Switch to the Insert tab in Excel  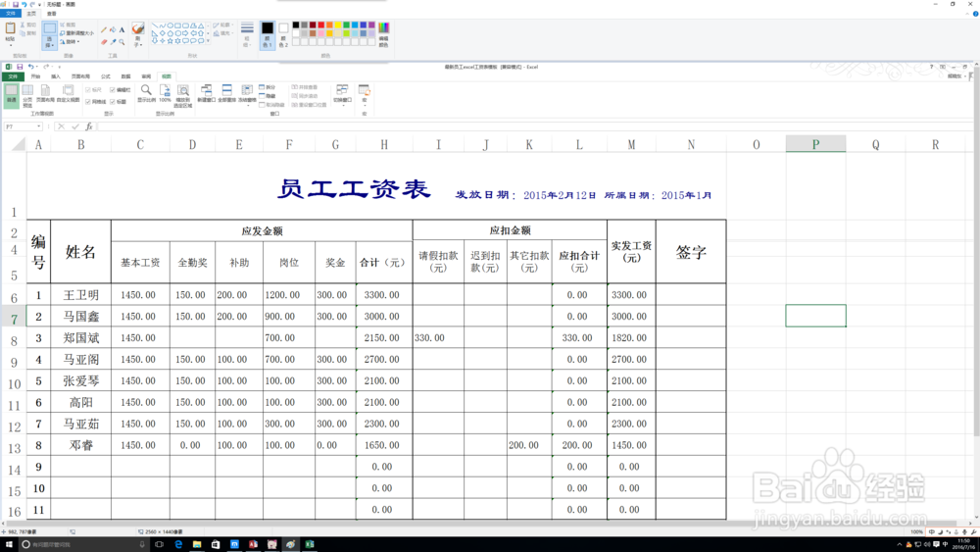click(56, 76)
